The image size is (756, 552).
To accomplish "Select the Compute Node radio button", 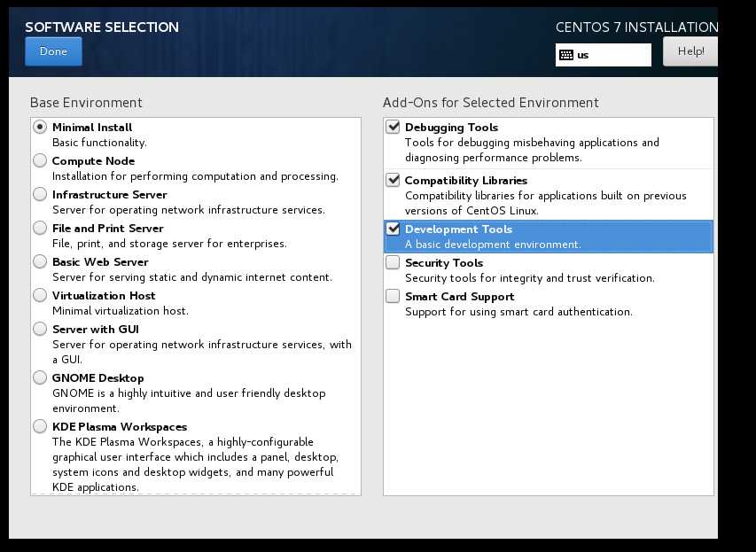I will 40,160.
